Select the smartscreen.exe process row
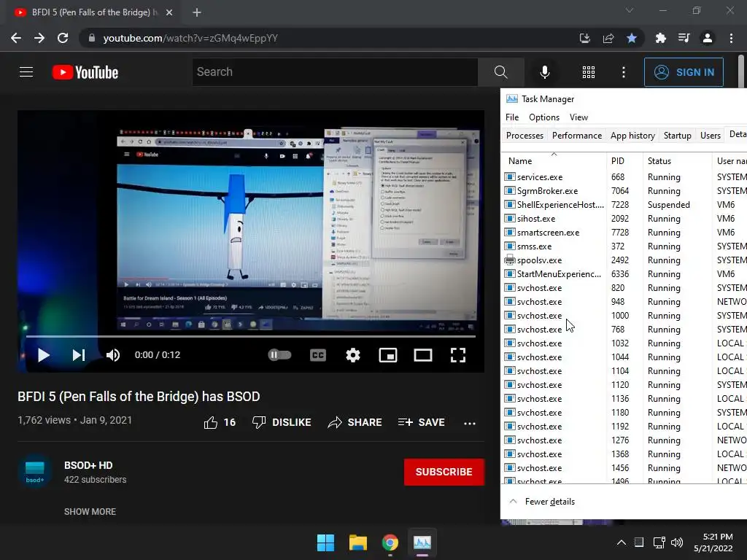747x560 pixels. point(624,233)
